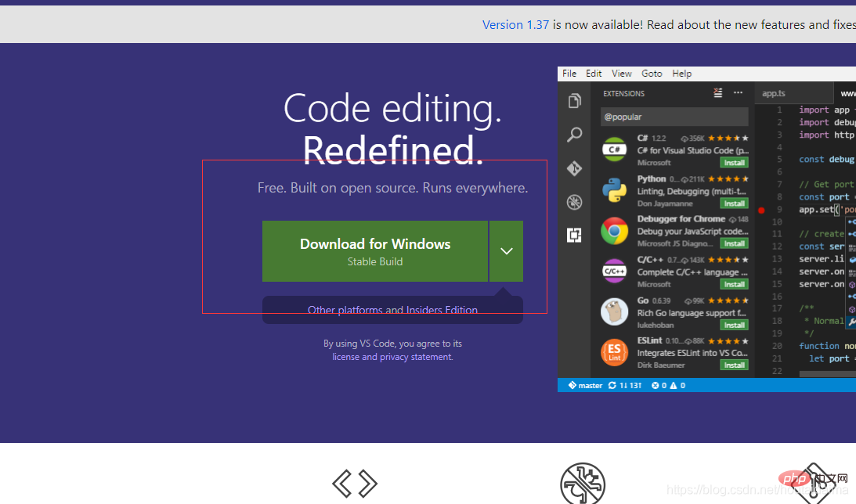
Task: Click the Python extension logo icon
Action: coord(615,190)
